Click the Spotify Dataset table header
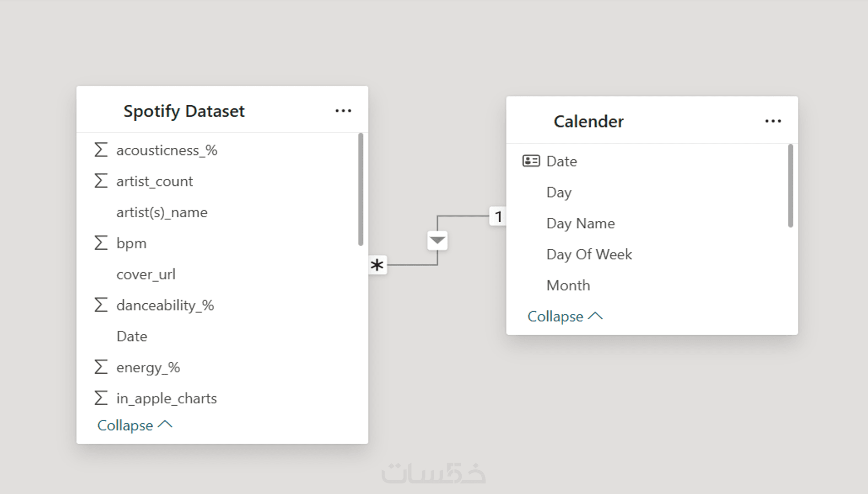The image size is (868, 494). 184,111
